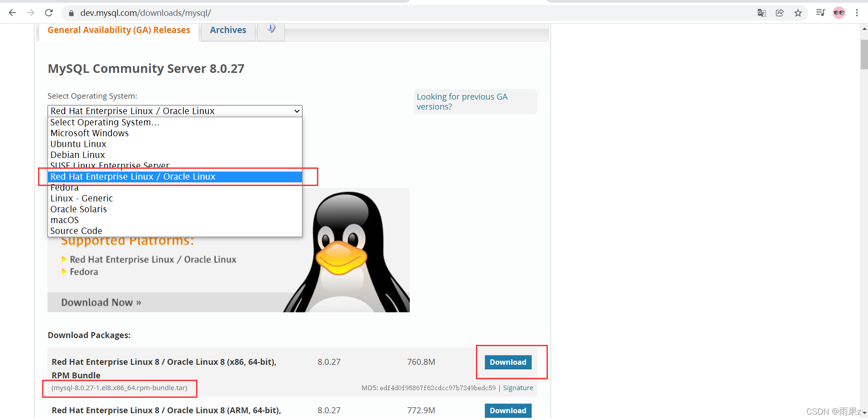Choose Oracle Solaris option

(175, 209)
